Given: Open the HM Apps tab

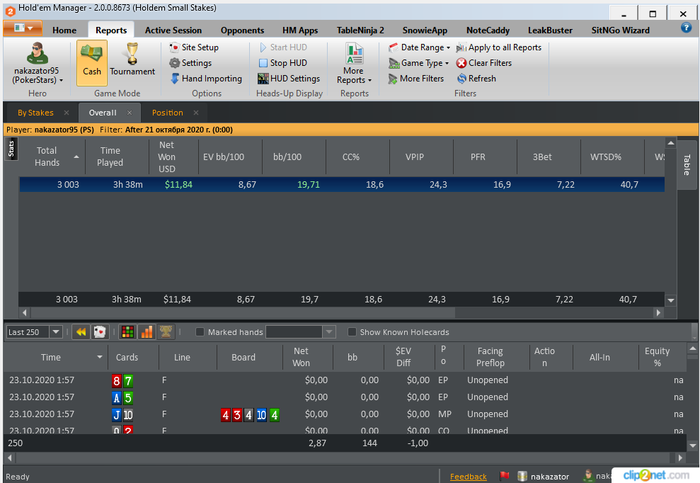Looking at the screenshot, I should click(300, 30).
